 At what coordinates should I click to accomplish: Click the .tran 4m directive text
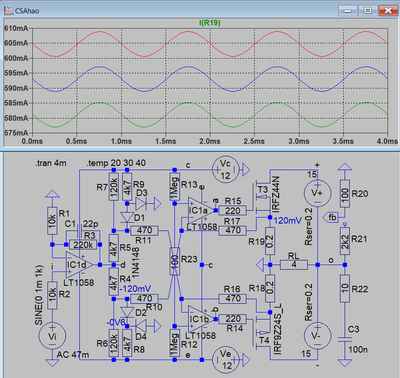coord(51,163)
